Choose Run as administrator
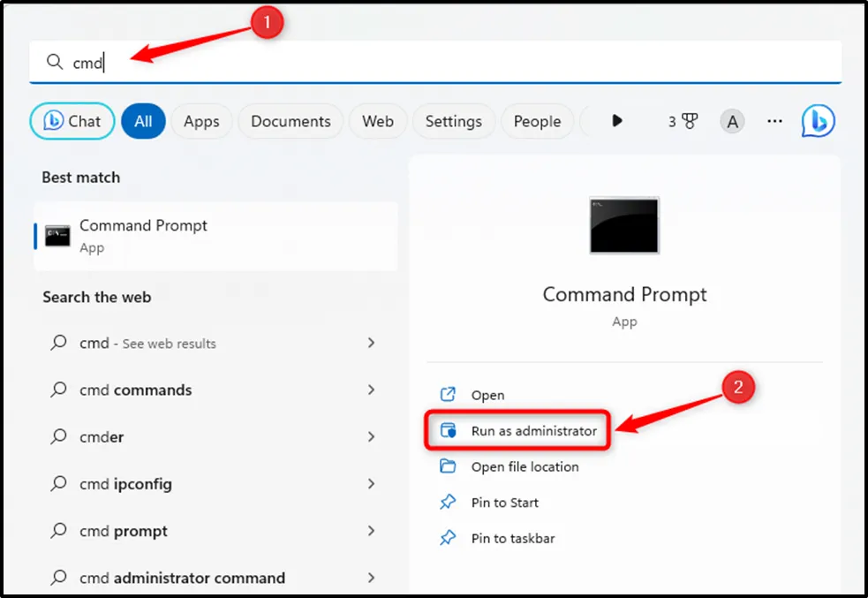Viewport: 868px width, 598px height. tap(533, 431)
